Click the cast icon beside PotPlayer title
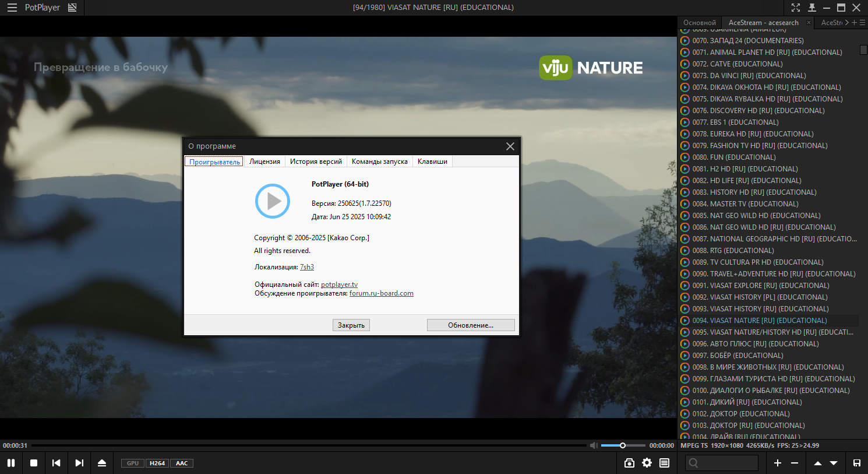Viewport: 868px width, 474px height. tap(72, 8)
